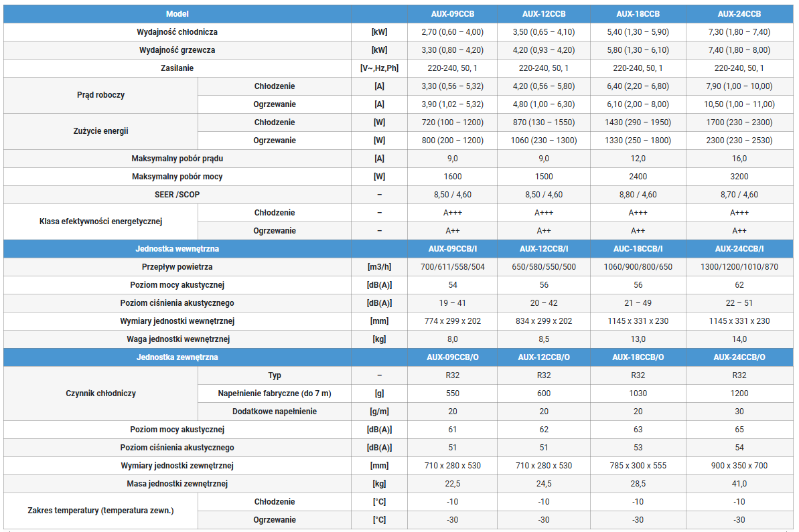Screen dimensions: 799x532
Task: Select the "Czynnik chłodniczy" row label
Action: pos(100,393)
